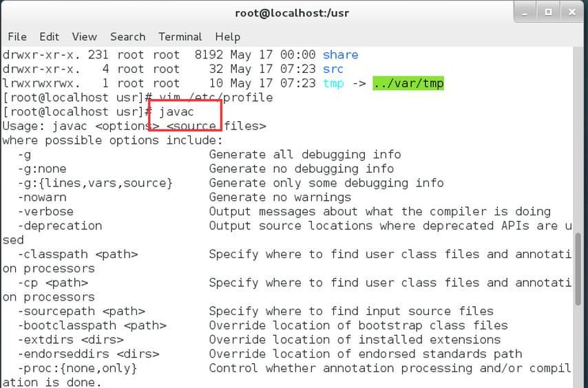Open the Edit menu

click(49, 36)
